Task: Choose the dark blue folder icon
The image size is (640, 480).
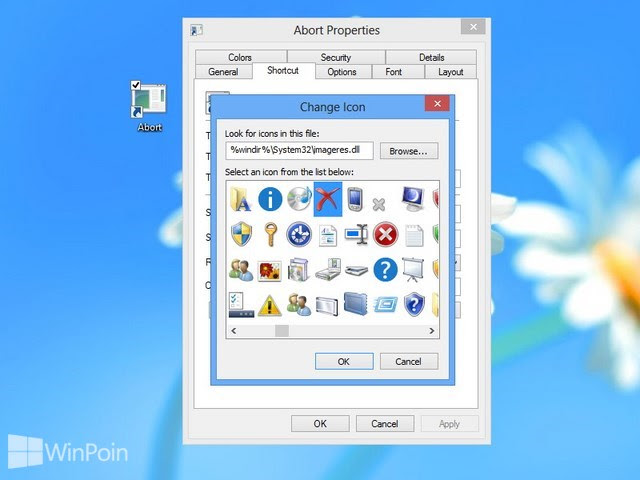Action: coord(356,304)
